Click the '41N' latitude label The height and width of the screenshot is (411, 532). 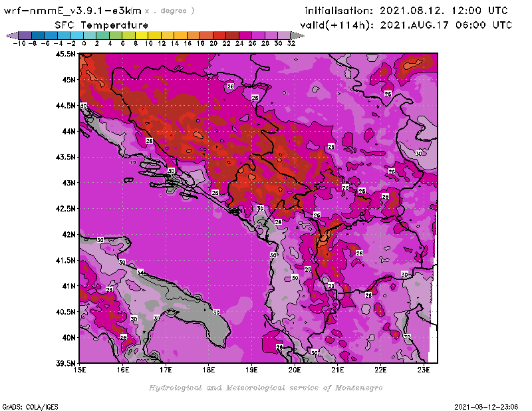tap(69, 286)
